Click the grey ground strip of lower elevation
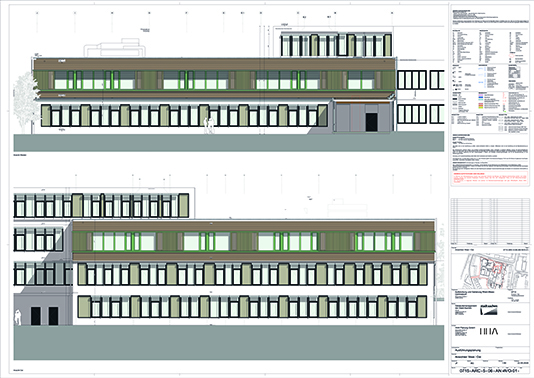The image size is (534, 378). pos(229,342)
